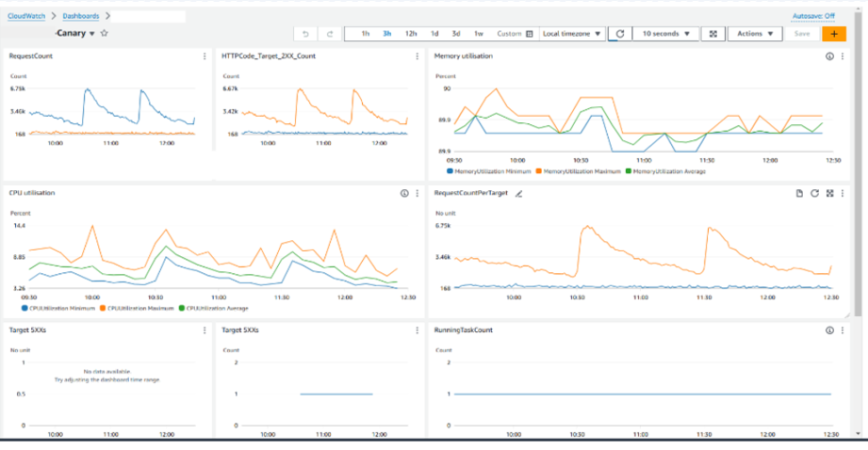Open the RequestCount widget options menu
868x450 pixels.
coord(205,56)
